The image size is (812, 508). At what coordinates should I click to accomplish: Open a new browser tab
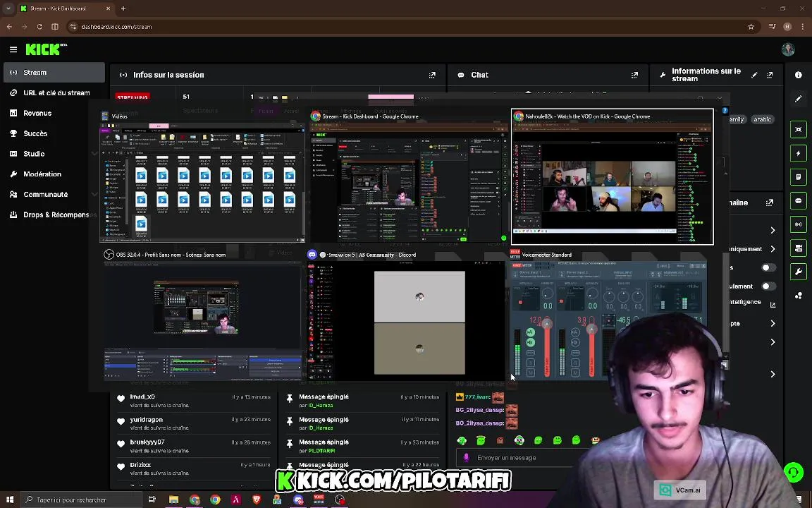(123, 8)
